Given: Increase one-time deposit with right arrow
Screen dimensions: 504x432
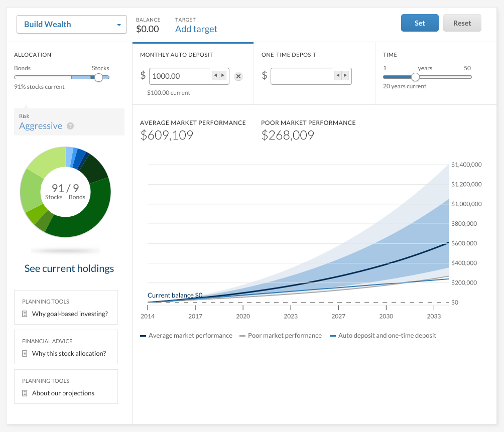Looking at the screenshot, I should 345,75.
